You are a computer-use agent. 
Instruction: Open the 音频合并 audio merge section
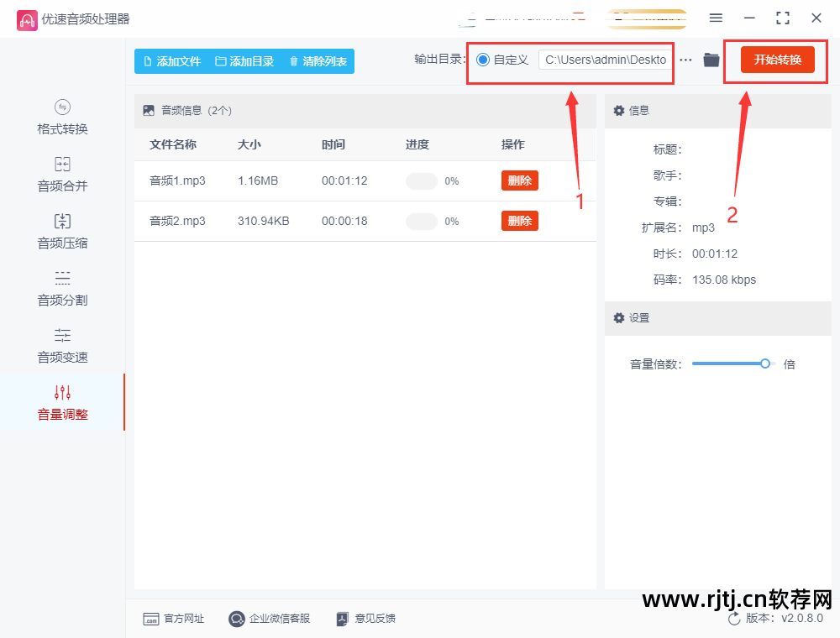(62, 175)
